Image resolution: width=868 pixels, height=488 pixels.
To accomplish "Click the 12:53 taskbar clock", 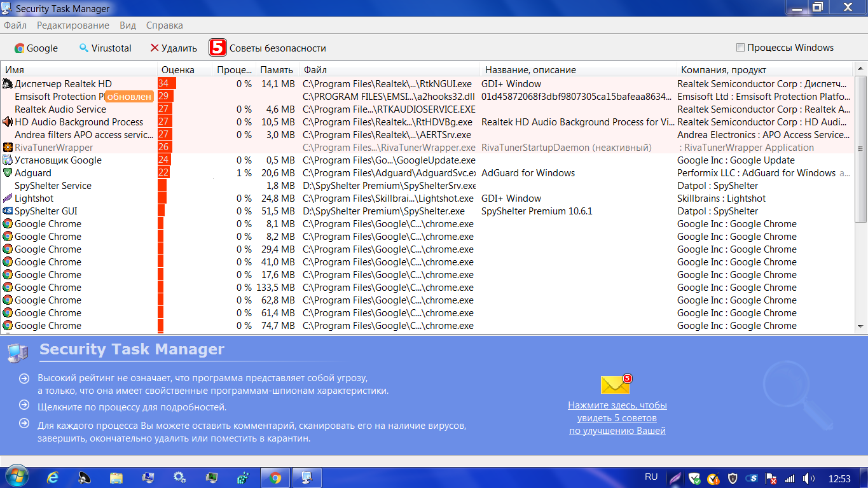I will [840, 478].
